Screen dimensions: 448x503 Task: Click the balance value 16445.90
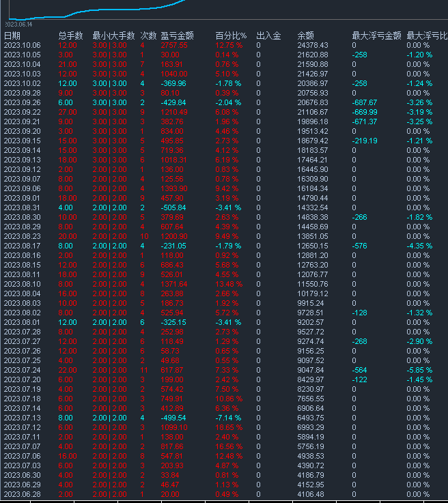[313, 169]
